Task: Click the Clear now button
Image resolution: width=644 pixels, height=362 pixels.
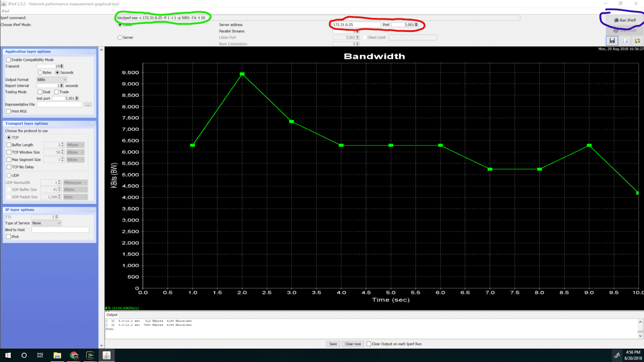Action: click(x=353, y=344)
